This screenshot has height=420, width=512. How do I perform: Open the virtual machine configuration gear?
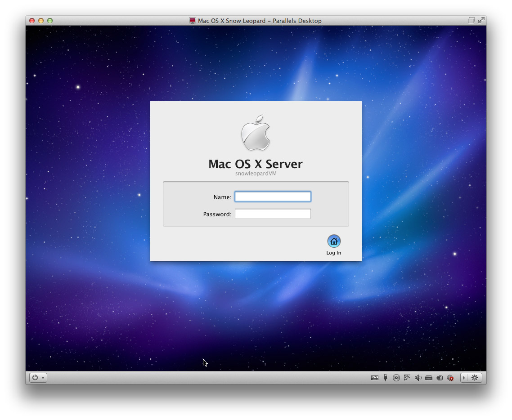coord(475,378)
